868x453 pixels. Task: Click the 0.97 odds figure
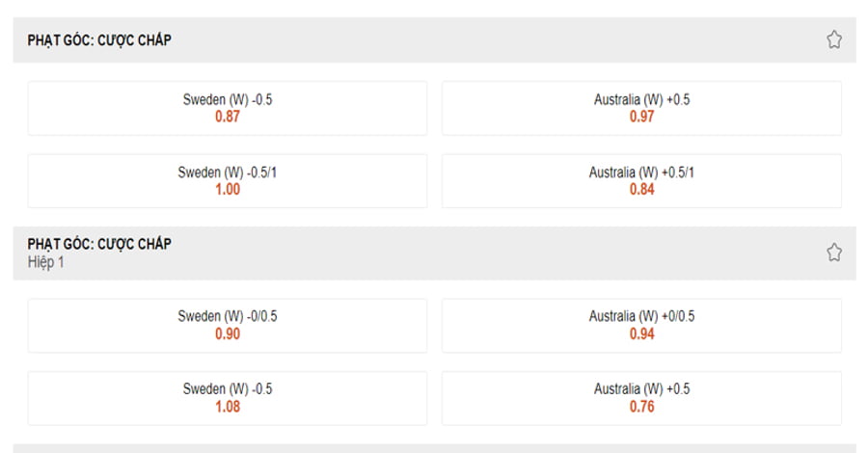pos(641,117)
